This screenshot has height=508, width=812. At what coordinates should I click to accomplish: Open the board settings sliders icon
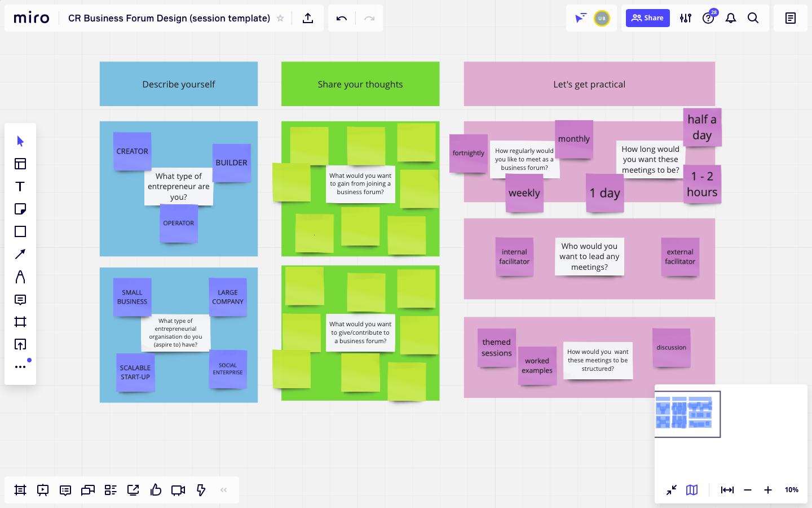tap(686, 18)
